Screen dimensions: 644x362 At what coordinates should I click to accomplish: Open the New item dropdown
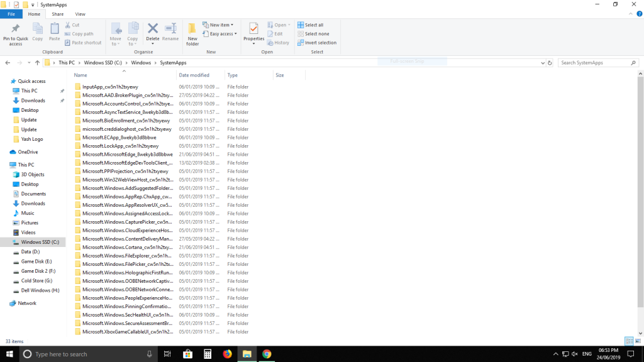coord(219,25)
